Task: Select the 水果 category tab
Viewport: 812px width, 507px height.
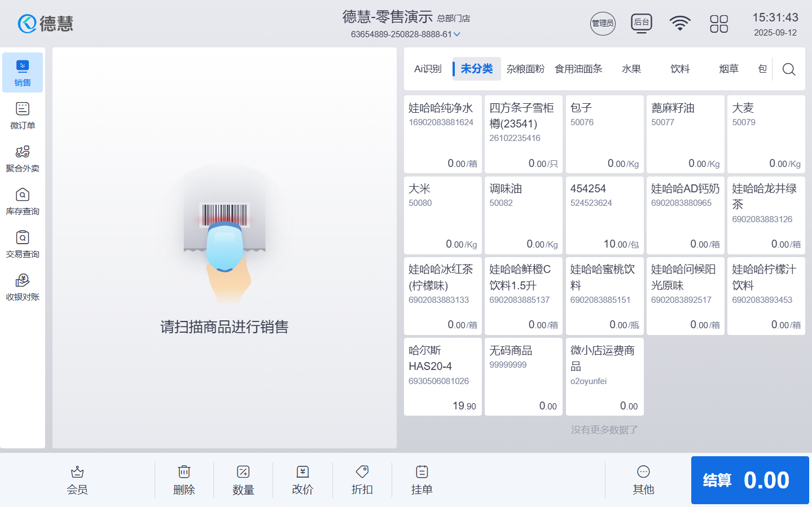Action: [631, 69]
